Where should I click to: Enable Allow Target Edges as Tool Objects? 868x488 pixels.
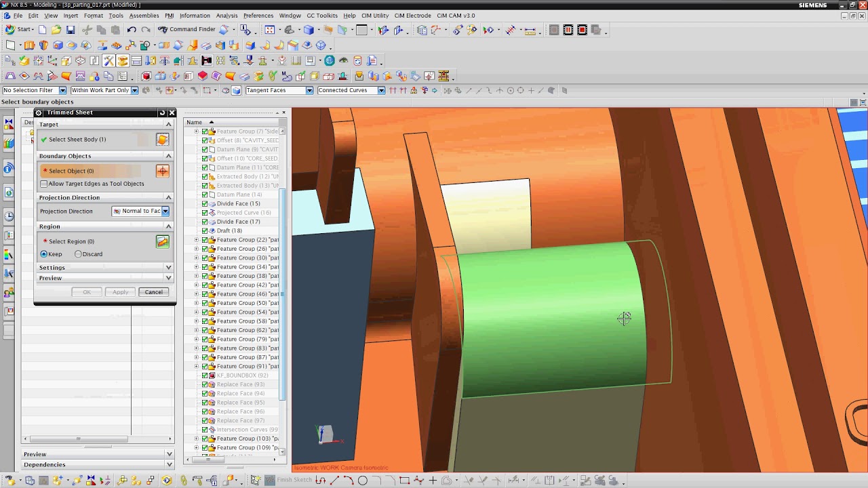[44, 184]
